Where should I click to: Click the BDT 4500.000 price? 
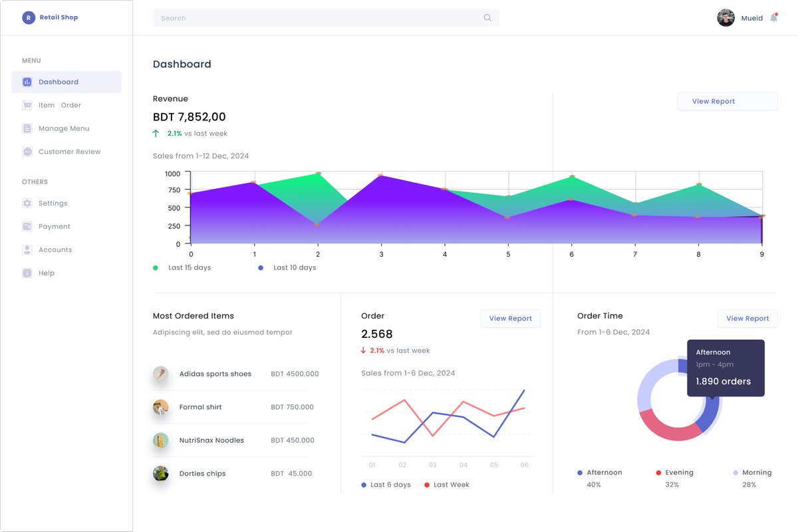coord(295,374)
